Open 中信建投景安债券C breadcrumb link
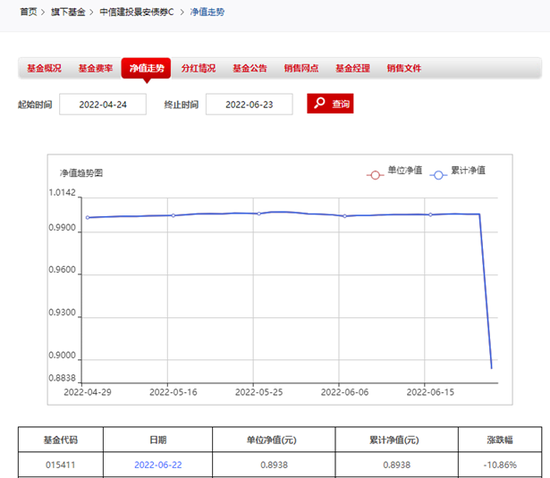 (x=136, y=12)
